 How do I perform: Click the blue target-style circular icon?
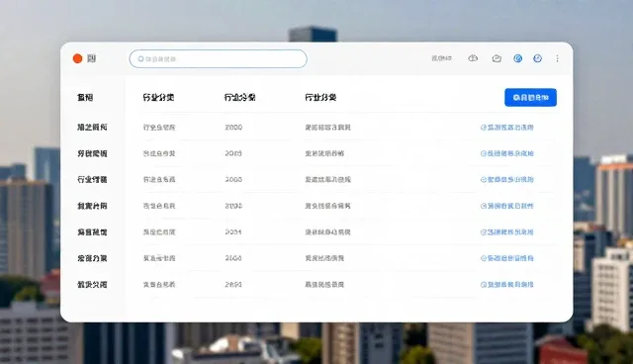[517, 58]
